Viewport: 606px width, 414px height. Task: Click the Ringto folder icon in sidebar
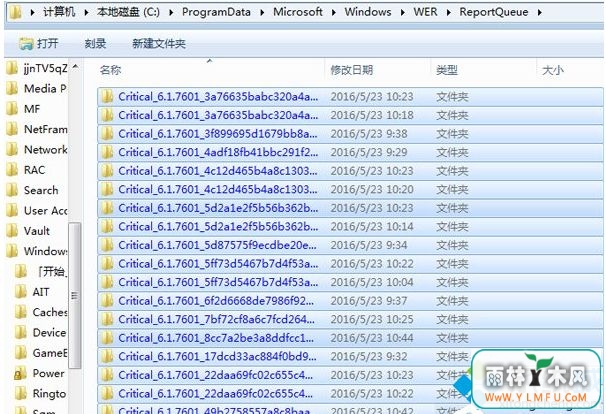tap(20, 394)
